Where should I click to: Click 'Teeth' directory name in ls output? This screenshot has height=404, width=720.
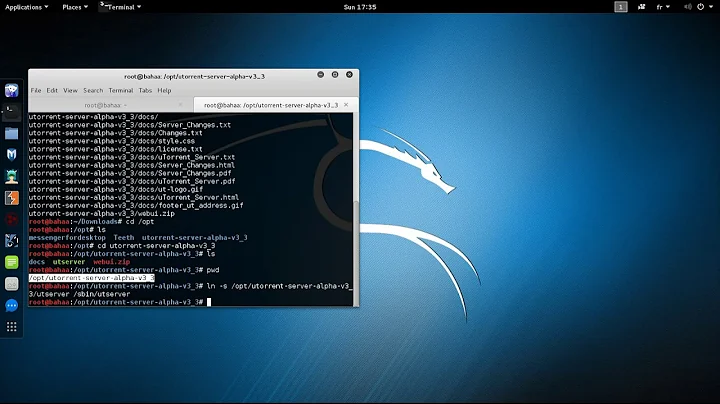point(124,237)
